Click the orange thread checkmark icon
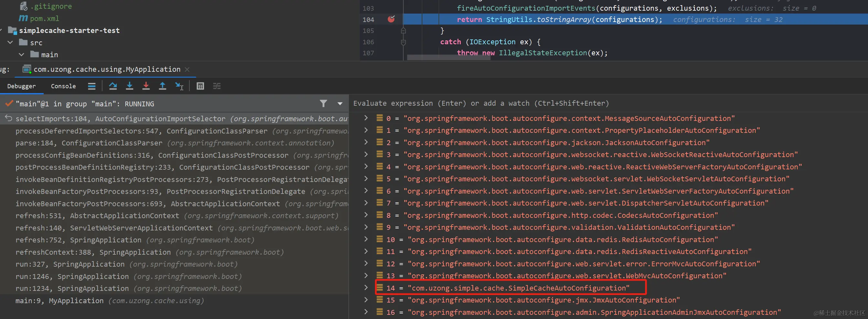The height and width of the screenshot is (319, 868). click(9, 103)
